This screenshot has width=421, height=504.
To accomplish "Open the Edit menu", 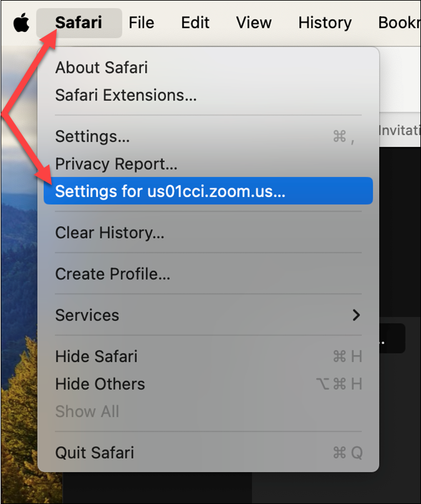I will pos(195,23).
